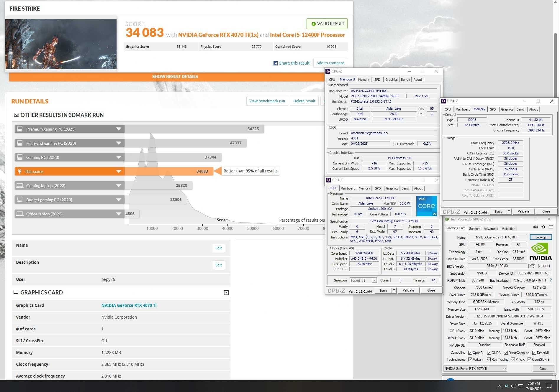Click desktop icon on Budget gaming PC row
The width and height of the screenshot is (560, 392).
(20, 200)
